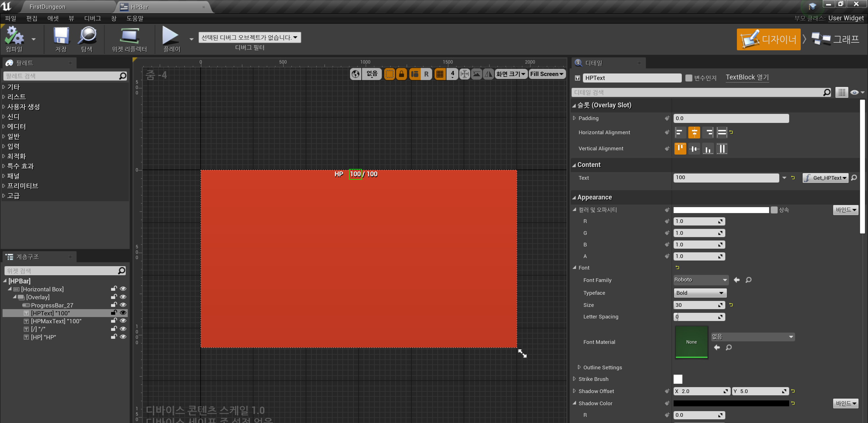
Task: Open the Asset menu in the menu bar
Action: [53, 18]
